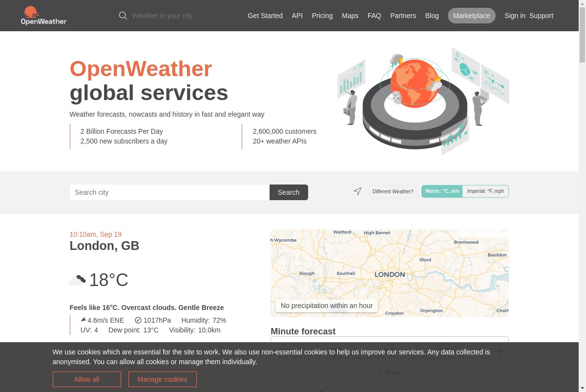Click the London, GB heading
Viewport: 586px width, 392px height.
(x=105, y=246)
